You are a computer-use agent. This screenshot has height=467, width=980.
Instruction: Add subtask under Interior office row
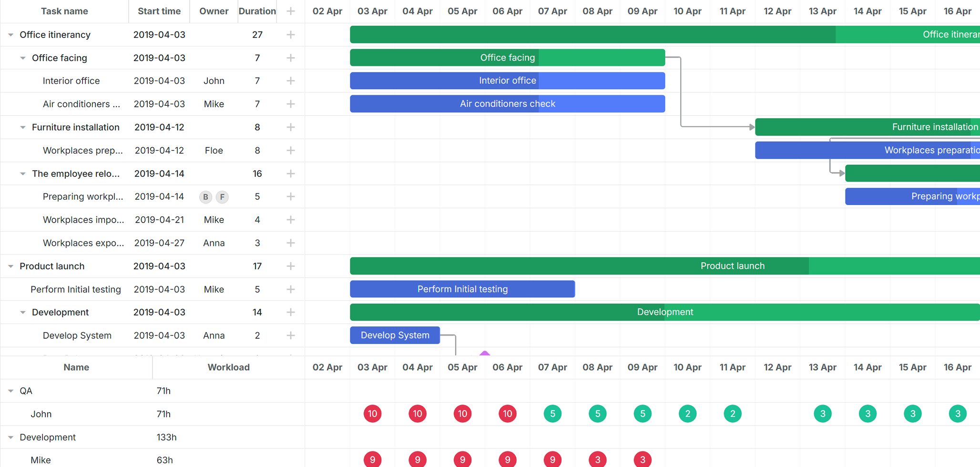(291, 81)
